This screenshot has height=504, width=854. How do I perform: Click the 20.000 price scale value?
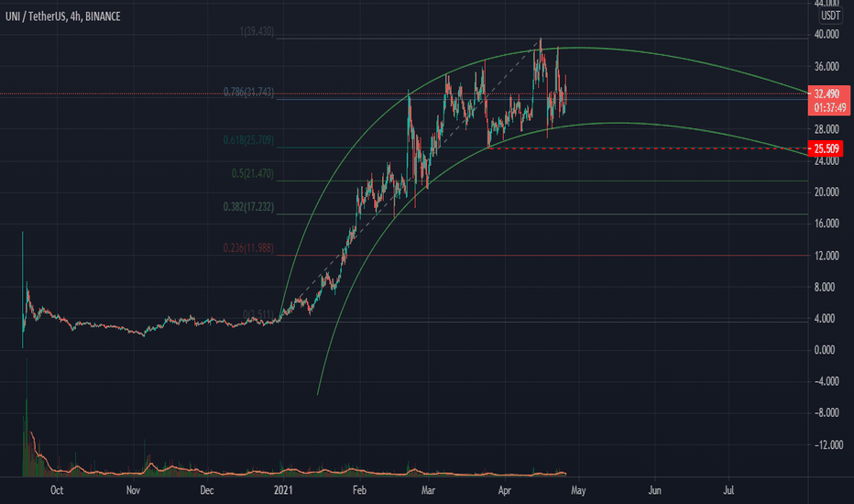[x=827, y=192]
